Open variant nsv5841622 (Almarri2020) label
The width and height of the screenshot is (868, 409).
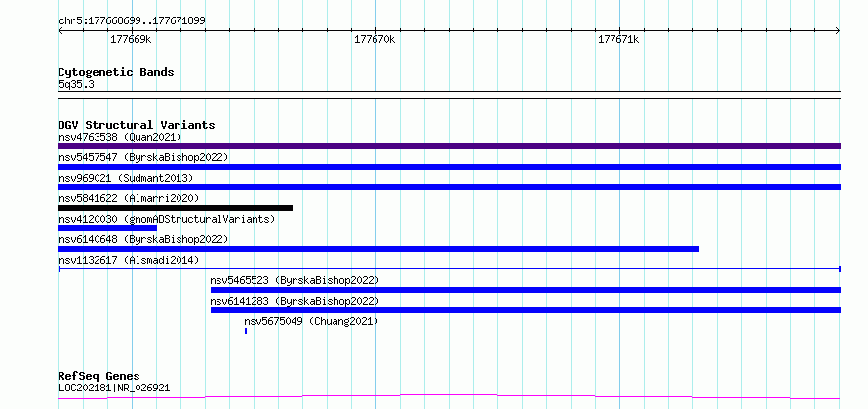[x=129, y=198]
